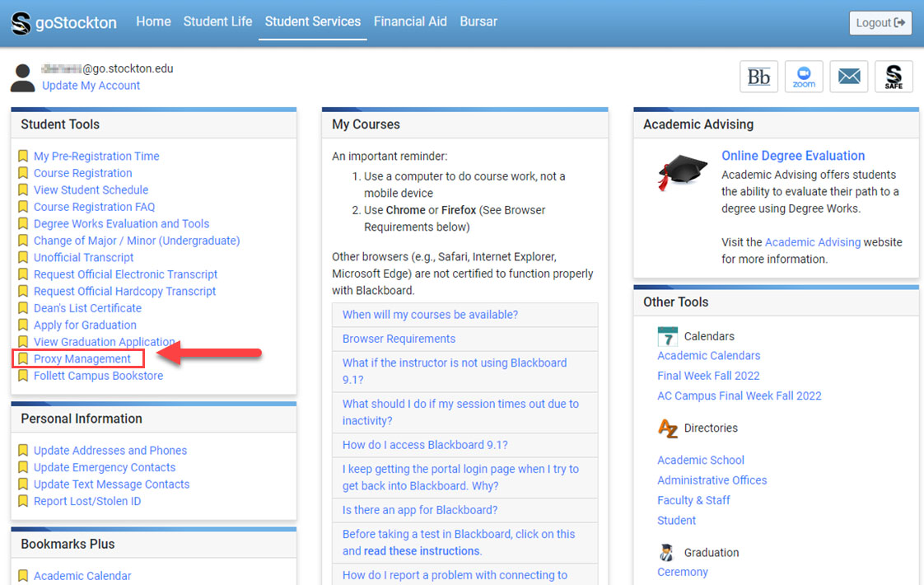Click the Directories A-Z icon
This screenshot has width=924, height=585.
(x=668, y=428)
